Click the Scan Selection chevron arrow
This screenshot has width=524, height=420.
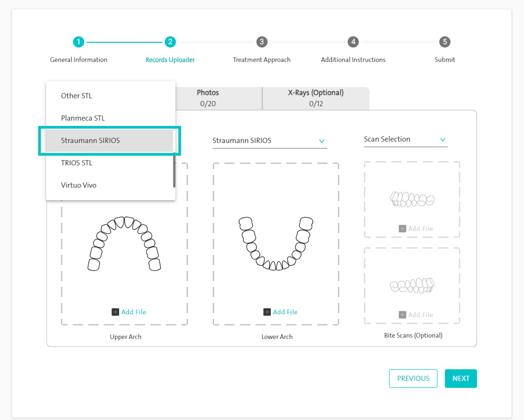pyautogui.click(x=443, y=140)
